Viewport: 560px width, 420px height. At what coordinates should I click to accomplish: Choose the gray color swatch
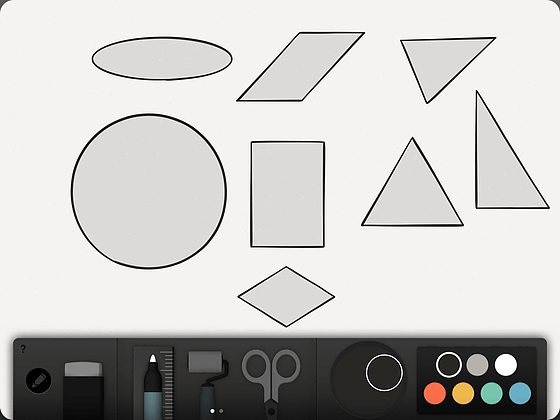pos(477,365)
